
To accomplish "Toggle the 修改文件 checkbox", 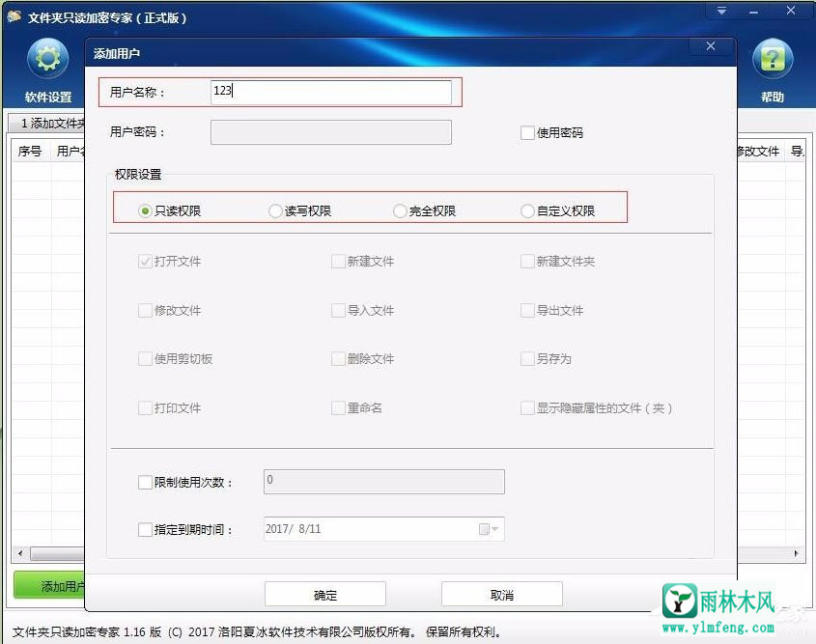I will 145,311.
